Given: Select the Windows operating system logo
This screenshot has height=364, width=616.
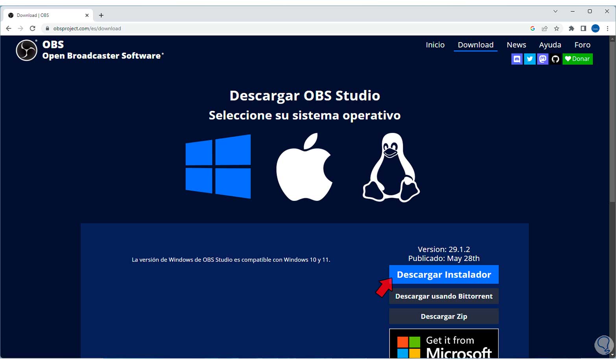Looking at the screenshot, I should click(218, 166).
